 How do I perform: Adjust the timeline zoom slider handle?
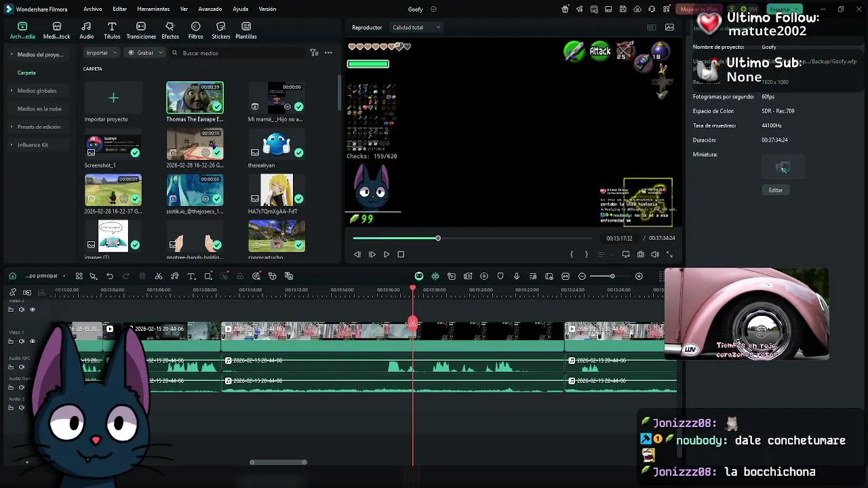[x=612, y=276]
